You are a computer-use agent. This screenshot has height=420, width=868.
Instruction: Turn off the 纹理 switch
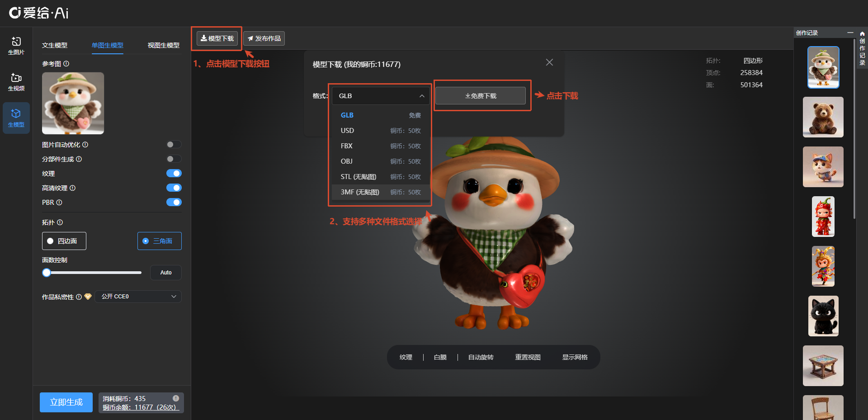174,174
